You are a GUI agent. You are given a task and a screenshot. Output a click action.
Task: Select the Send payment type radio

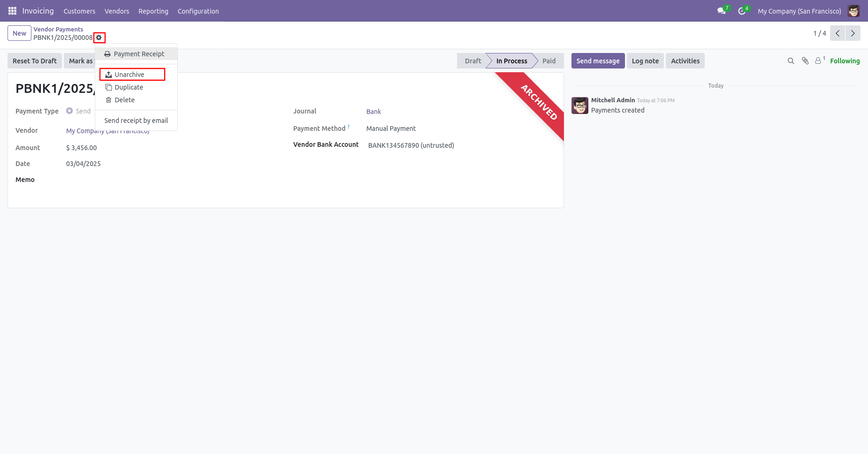click(x=69, y=111)
